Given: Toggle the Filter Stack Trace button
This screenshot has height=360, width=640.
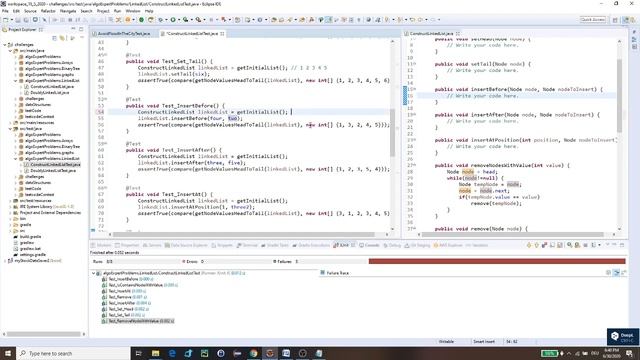Looking at the screenshot, I should 616,273.
